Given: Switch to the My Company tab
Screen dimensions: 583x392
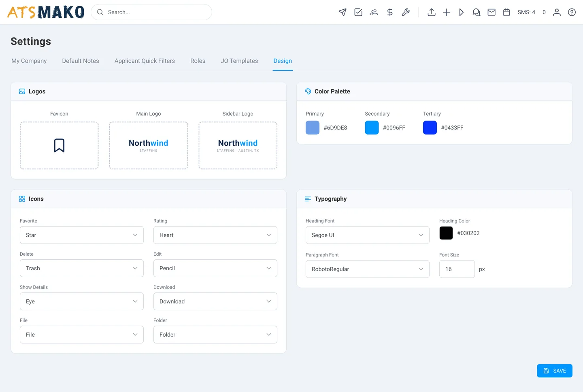Looking at the screenshot, I should (x=29, y=61).
